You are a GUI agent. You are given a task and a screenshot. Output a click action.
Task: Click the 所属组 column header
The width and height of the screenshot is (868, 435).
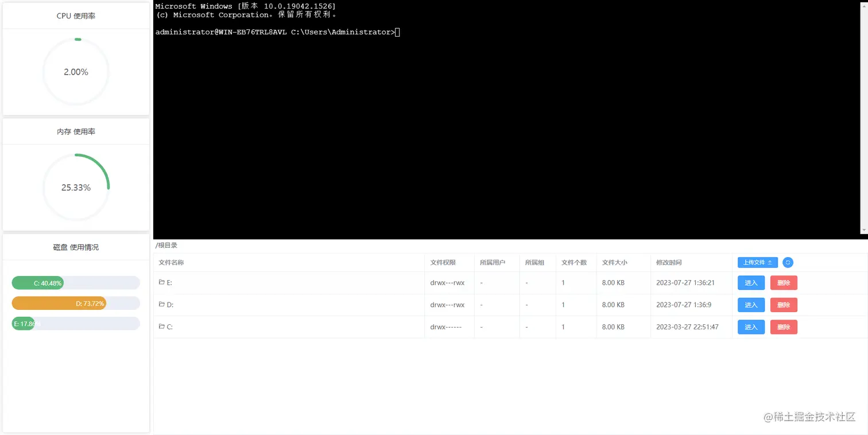tap(534, 262)
